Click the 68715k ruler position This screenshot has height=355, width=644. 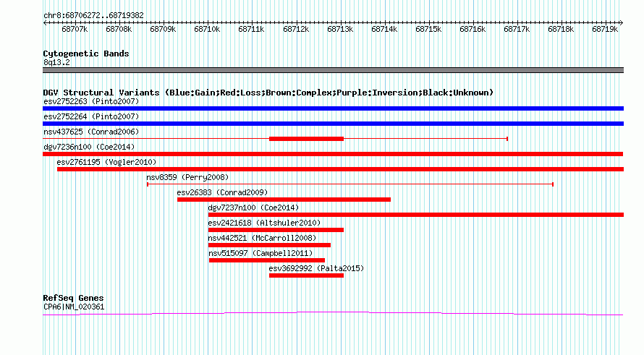[x=428, y=29]
